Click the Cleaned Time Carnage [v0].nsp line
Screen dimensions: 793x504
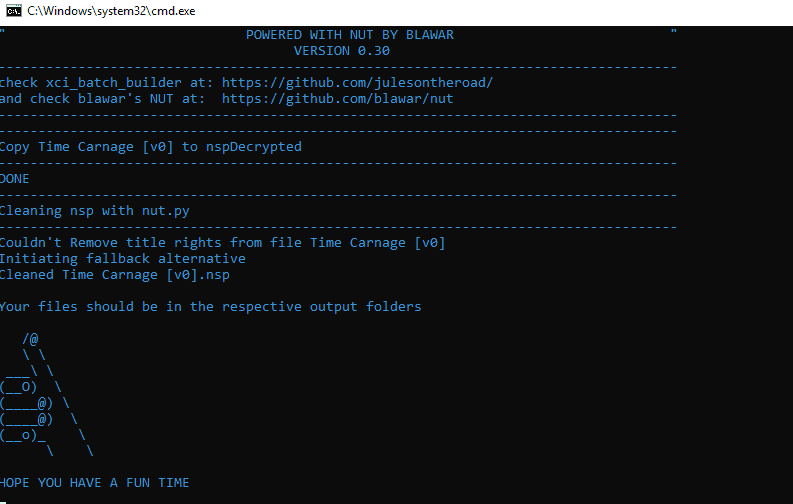(x=115, y=275)
